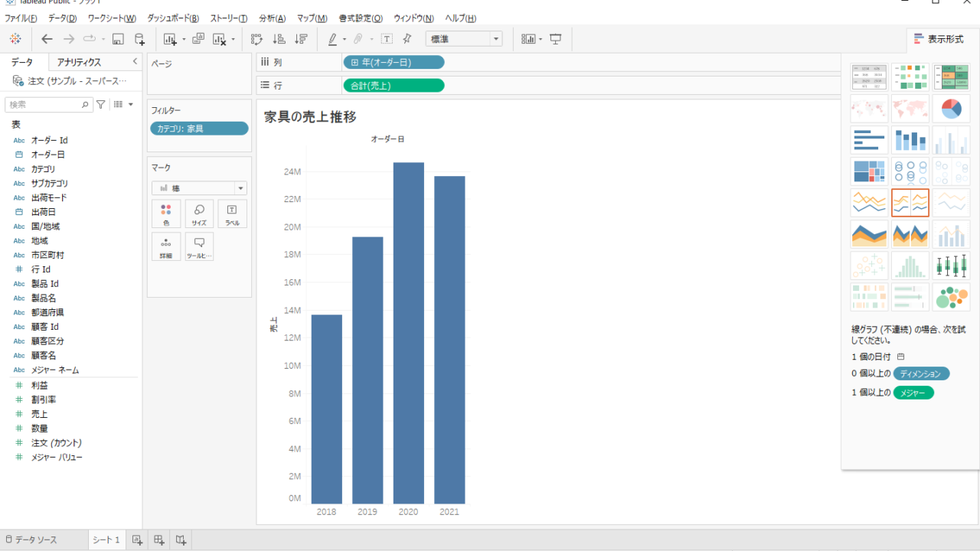Undo with the back arrow icon
Viewport: 980px width, 551px height.
click(47, 39)
